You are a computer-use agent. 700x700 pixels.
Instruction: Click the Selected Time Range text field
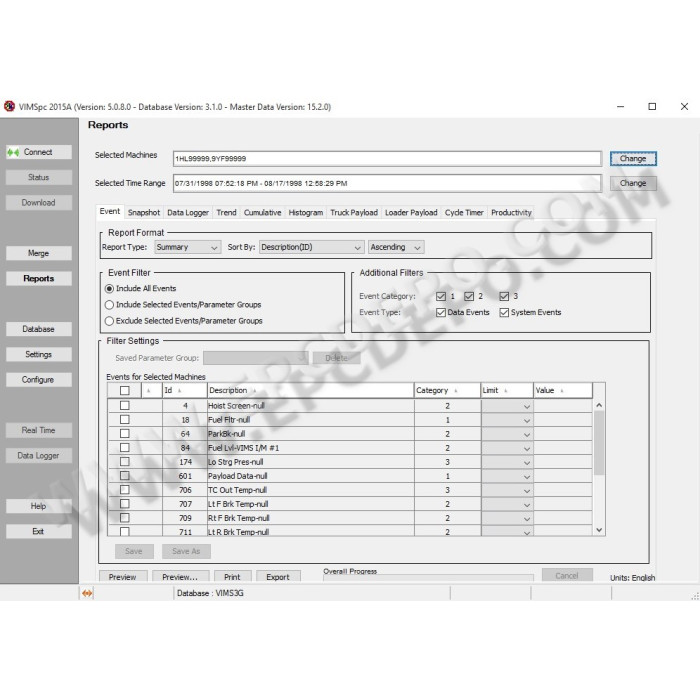click(x=387, y=183)
